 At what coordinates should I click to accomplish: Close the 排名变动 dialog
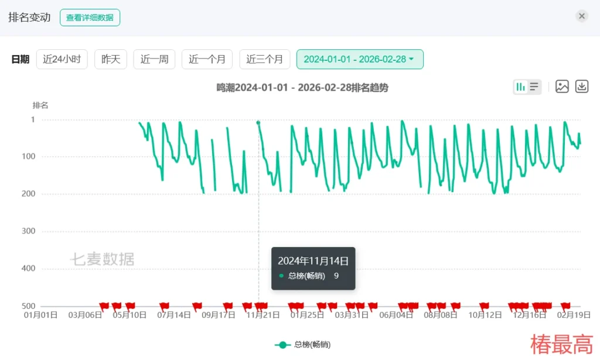point(581,16)
